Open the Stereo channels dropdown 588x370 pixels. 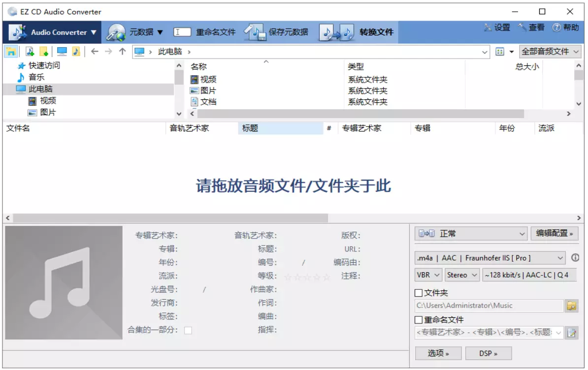[x=462, y=275]
